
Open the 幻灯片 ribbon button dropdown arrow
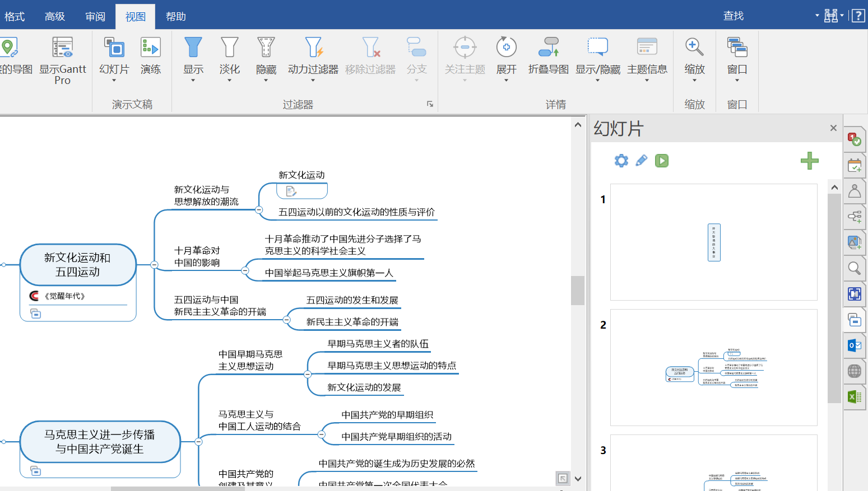click(x=114, y=81)
